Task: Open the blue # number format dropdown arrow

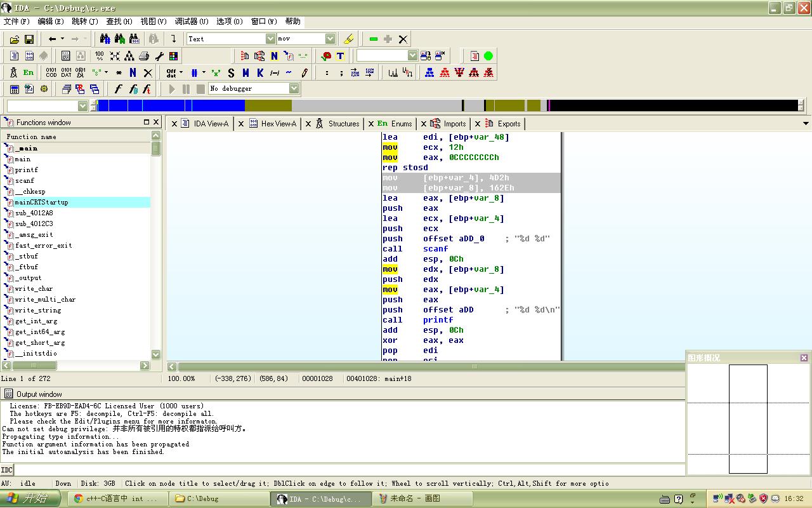Action: click(x=203, y=72)
